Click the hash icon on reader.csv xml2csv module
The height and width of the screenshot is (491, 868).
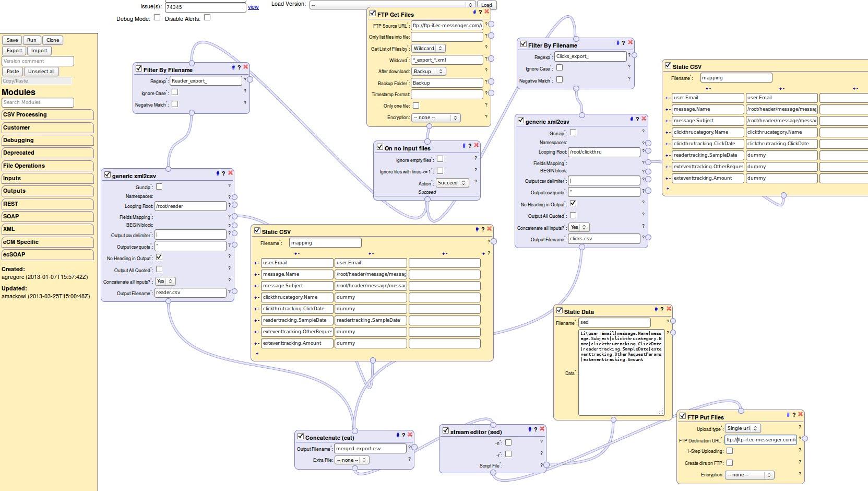point(218,173)
